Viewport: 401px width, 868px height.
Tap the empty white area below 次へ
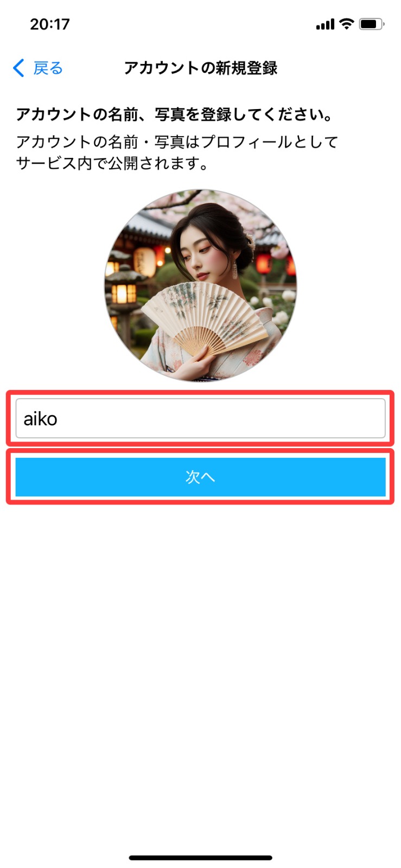(201, 673)
